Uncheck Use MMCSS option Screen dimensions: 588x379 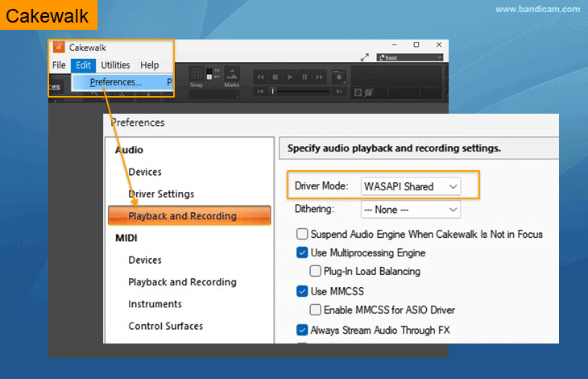[302, 291]
